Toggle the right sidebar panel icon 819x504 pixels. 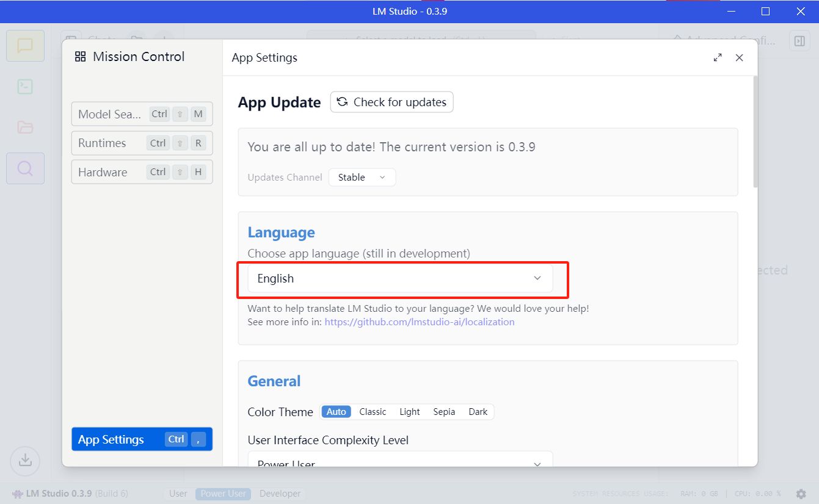click(x=798, y=41)
